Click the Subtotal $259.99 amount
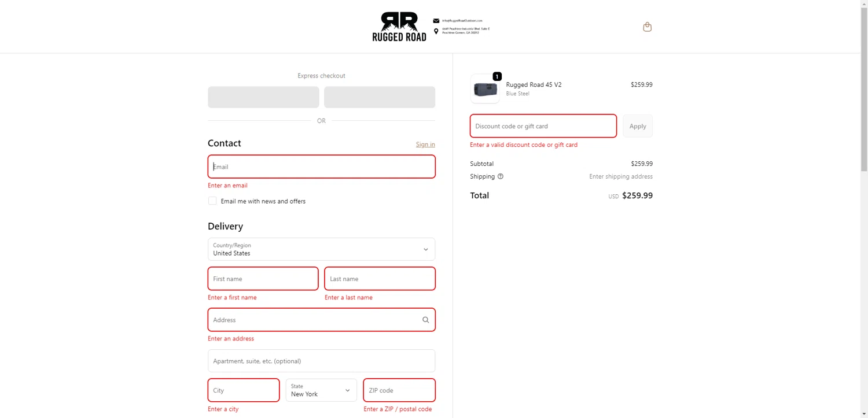 (642, 164)
